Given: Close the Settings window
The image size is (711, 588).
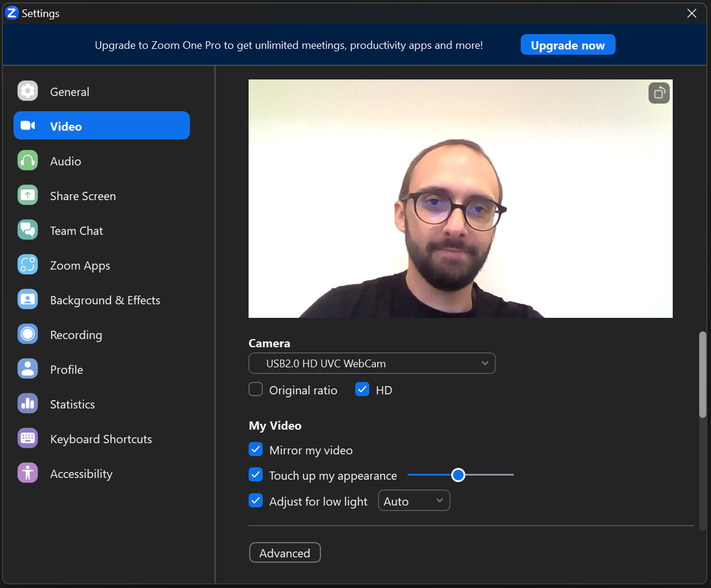Looking at the screenshot, I should (x=692, y=13).
